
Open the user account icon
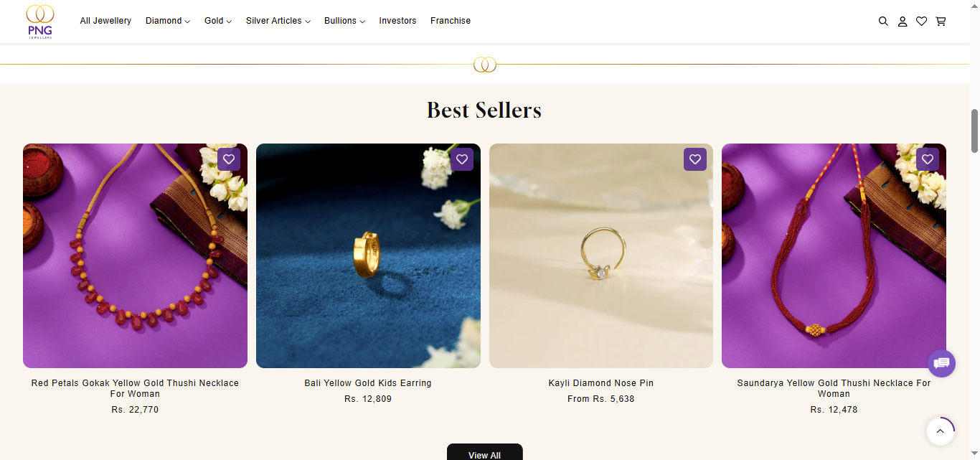pos(903,22)
